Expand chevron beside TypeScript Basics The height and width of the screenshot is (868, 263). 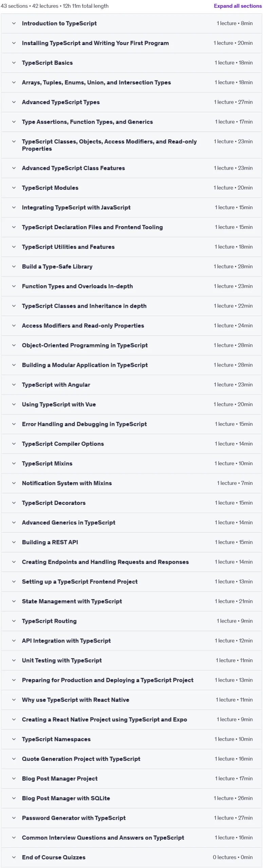click(x=14, y=63)
